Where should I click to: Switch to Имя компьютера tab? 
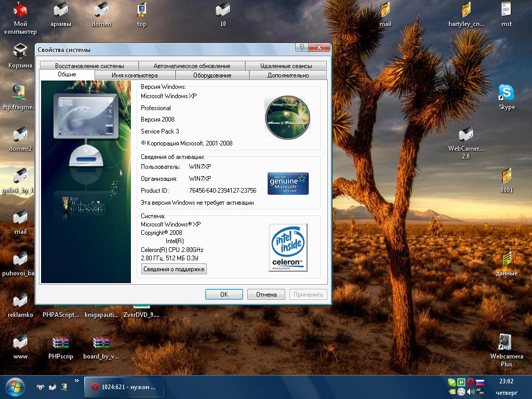(x=135, y=75)
